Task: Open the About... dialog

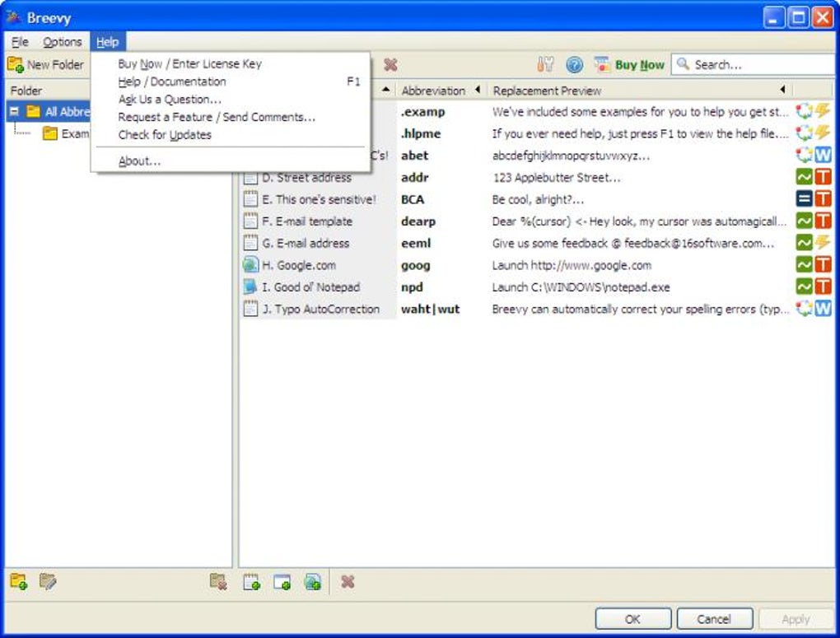Action: point(231,161)
